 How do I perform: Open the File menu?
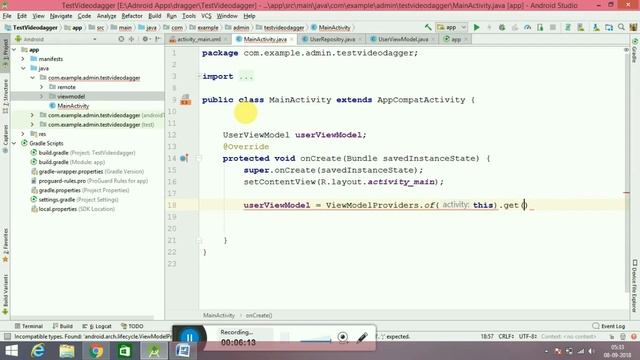click(7, 16)
